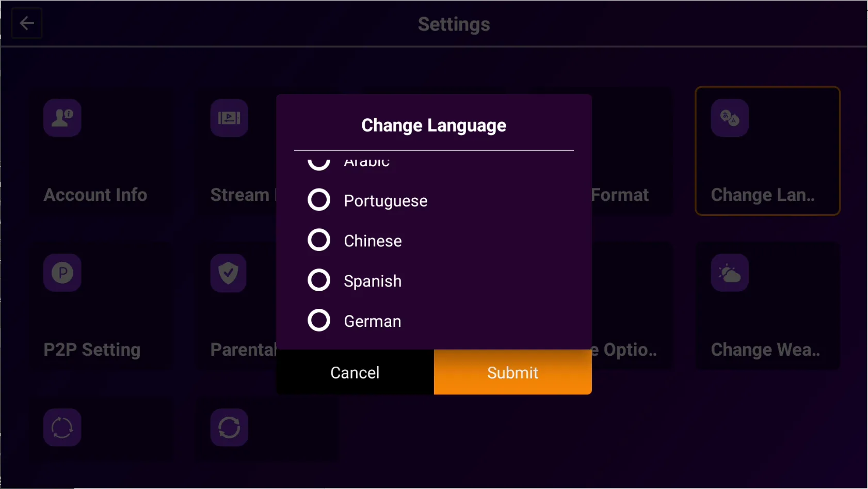Click the Account Info label
Viewport: 868px width, 489px height.
(95, 195)
